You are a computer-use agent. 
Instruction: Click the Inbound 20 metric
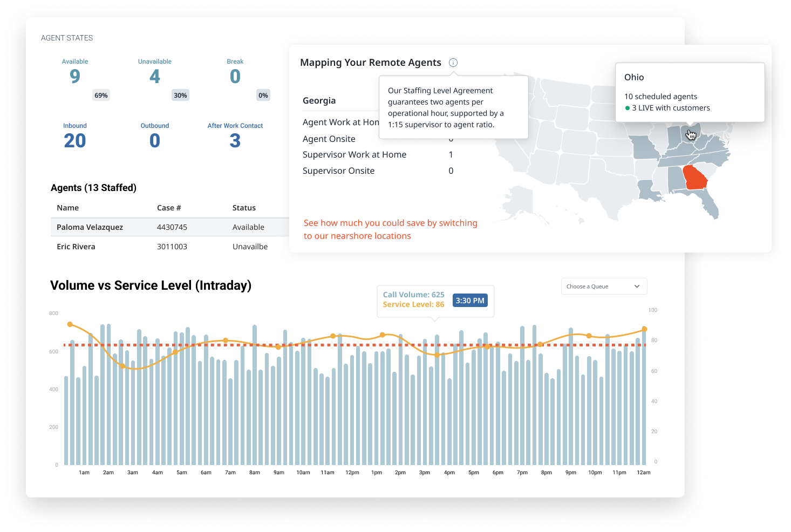pyautogui.click(x=75, y=136)
